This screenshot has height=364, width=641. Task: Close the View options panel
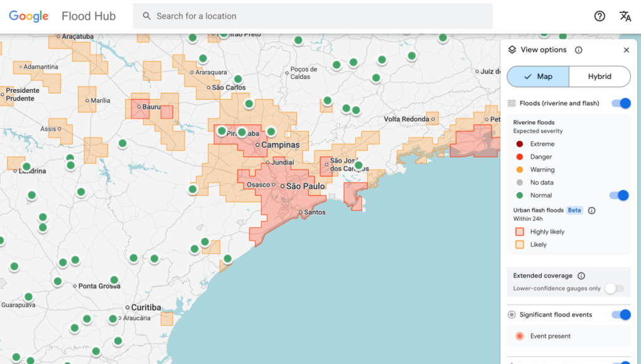[x=626, y=50]
